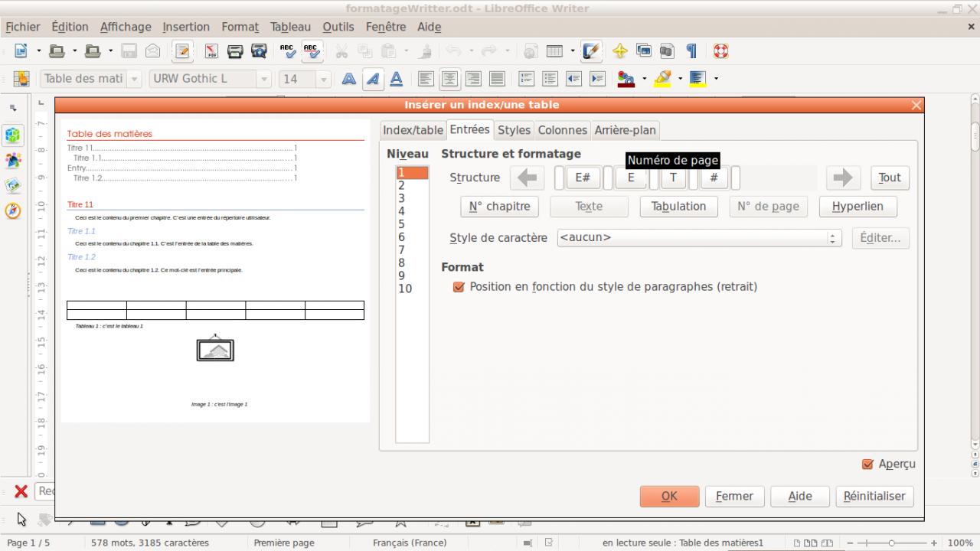Click the OK button in dialog

(669, 496)
